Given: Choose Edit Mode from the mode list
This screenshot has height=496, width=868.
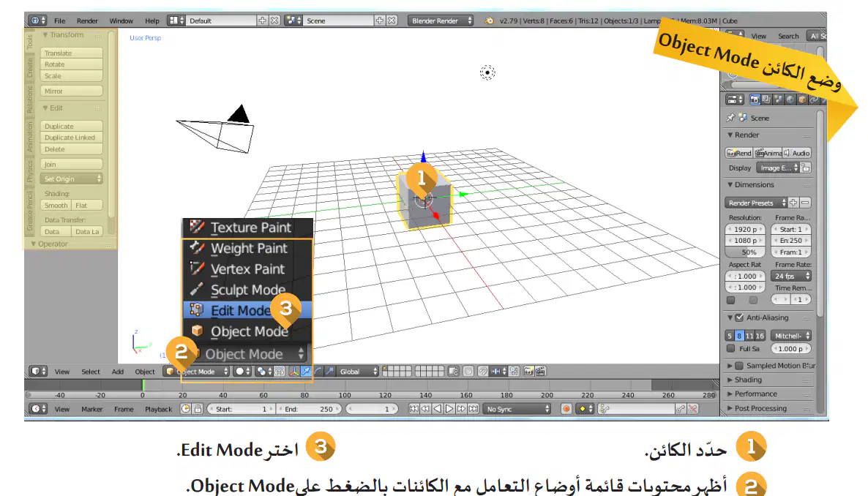Looking at the screenshot, I should (x=247, y=310).
